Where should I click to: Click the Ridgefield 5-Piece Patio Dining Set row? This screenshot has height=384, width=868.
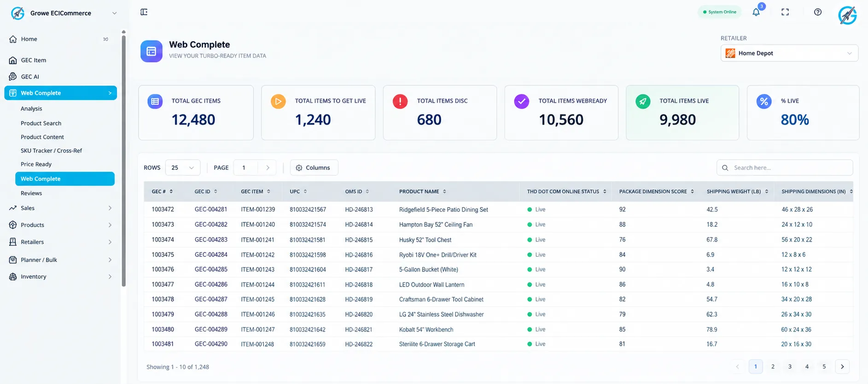coord(498,209)
